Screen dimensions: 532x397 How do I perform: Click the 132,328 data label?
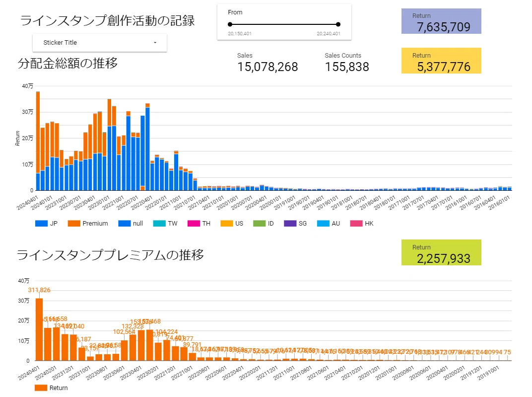[x=133, y=326]
